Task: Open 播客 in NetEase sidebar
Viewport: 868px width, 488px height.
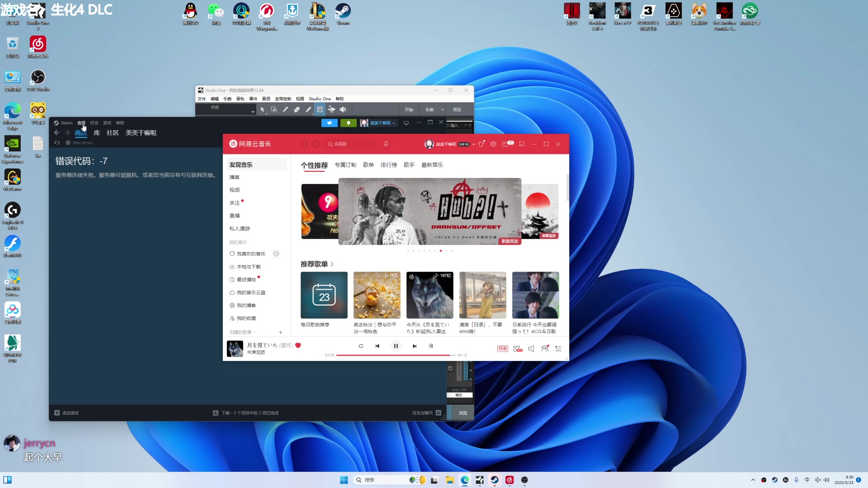Action: [x=235, y=177]
